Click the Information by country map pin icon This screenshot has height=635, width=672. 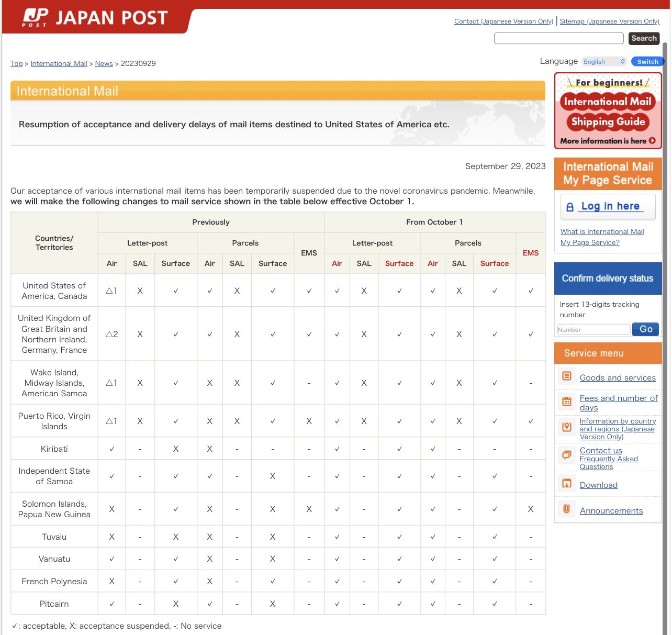click(567, 427)
